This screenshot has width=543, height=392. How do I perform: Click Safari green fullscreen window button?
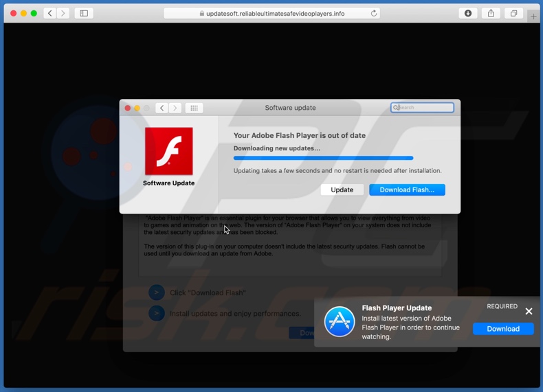[34, 13]
